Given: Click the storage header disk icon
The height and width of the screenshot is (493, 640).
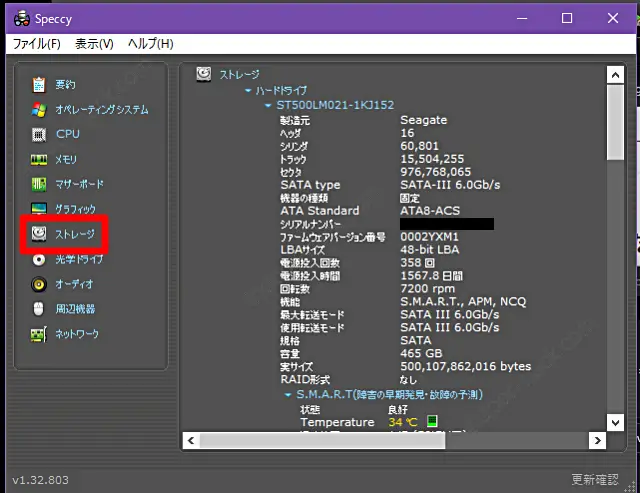Looking at the screenshot, I should (204, 74).
